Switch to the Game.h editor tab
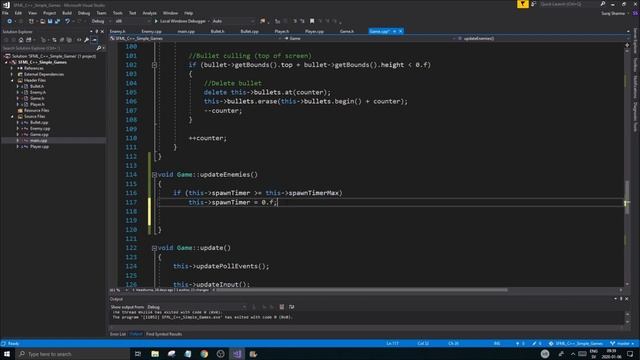Viewport: 640px width, 360px height. (347, 31)
